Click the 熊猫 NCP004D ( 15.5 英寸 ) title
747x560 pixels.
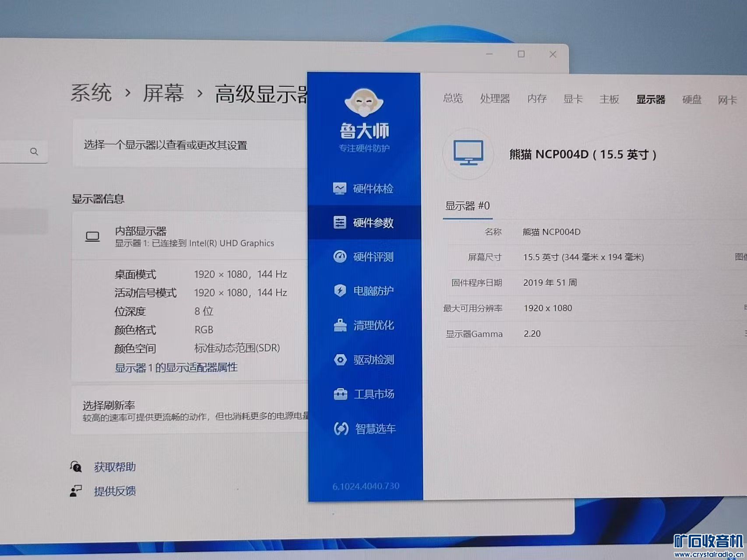583,155
